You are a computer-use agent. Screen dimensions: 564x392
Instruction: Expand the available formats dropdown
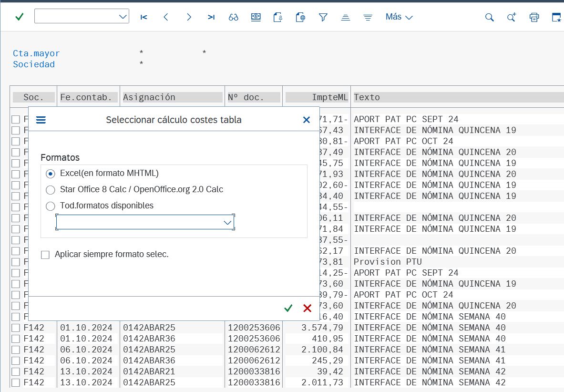coord(227,222)
